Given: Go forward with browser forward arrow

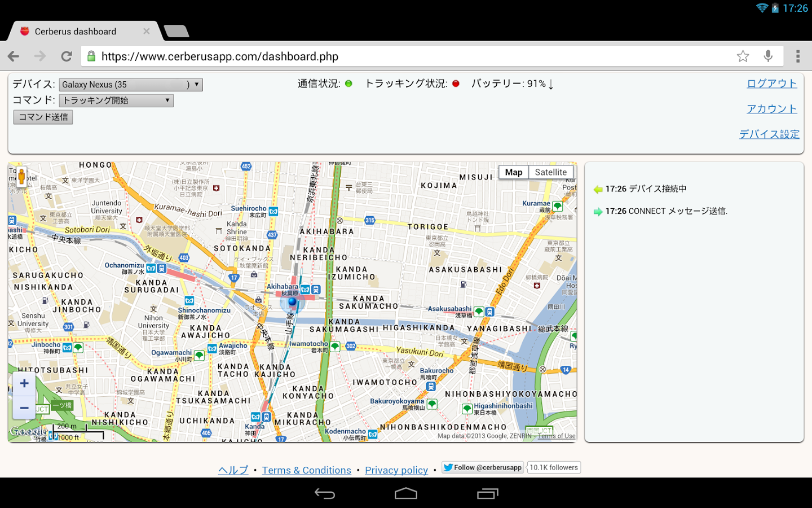Looking at the screenshot, I should click(x=40, y=56).
